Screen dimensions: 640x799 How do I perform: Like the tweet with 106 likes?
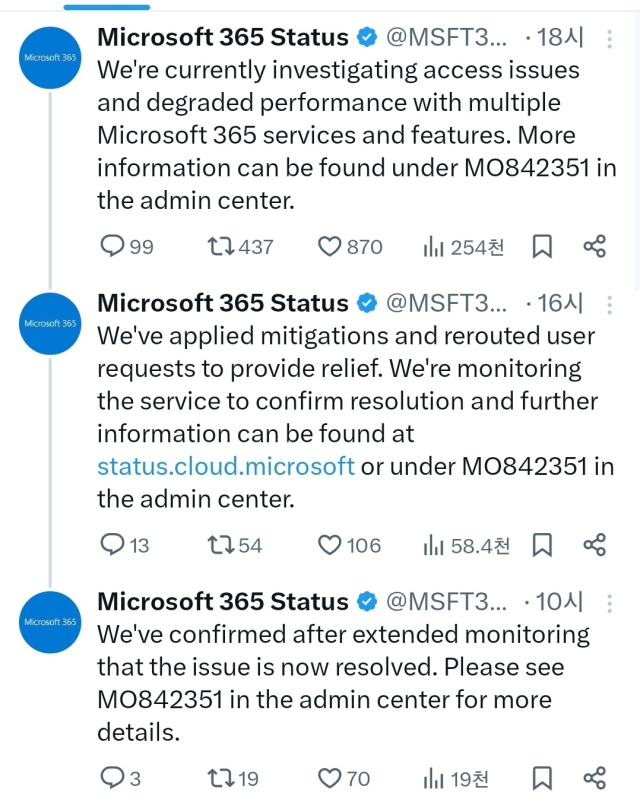tap(330, 545)
